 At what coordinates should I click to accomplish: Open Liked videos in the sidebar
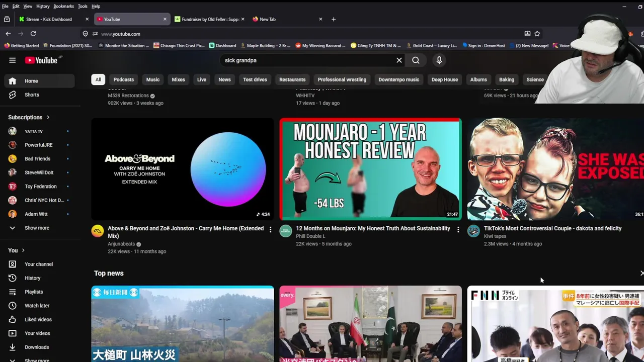[x=39, y=319]
